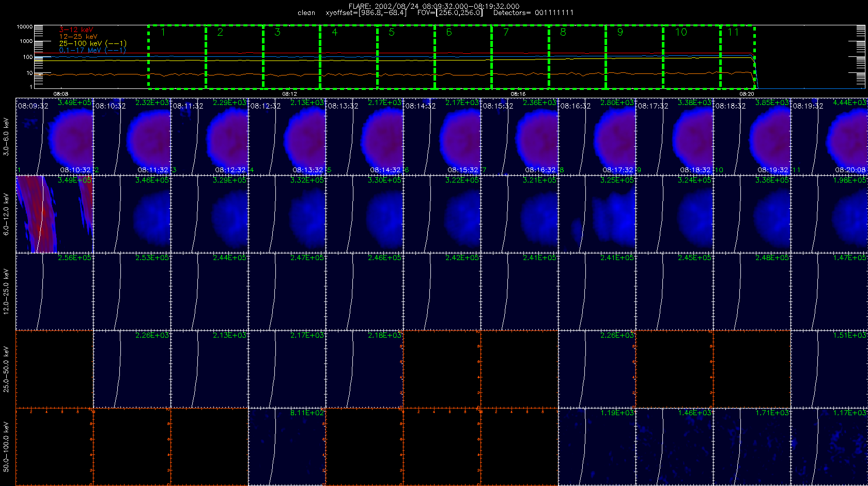Click the 4.44E+03 peak value label

pyautogui.click(x=850, y=103)
